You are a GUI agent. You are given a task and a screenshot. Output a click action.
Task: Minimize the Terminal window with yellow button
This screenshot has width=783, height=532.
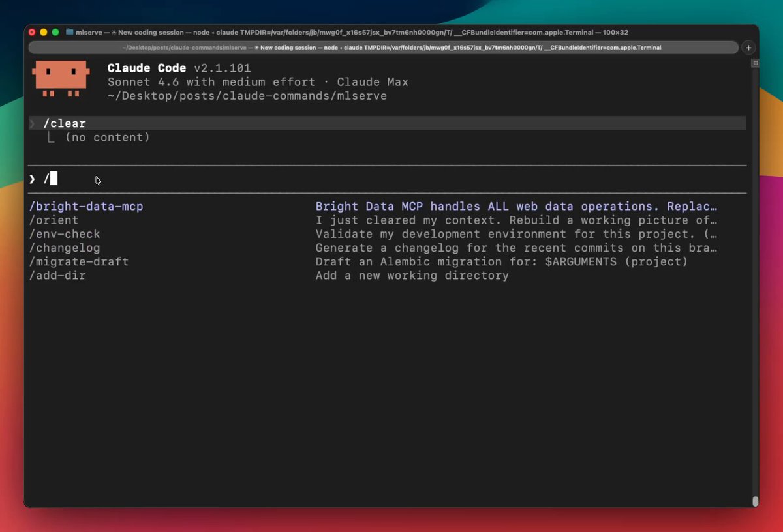coord(44,32)
